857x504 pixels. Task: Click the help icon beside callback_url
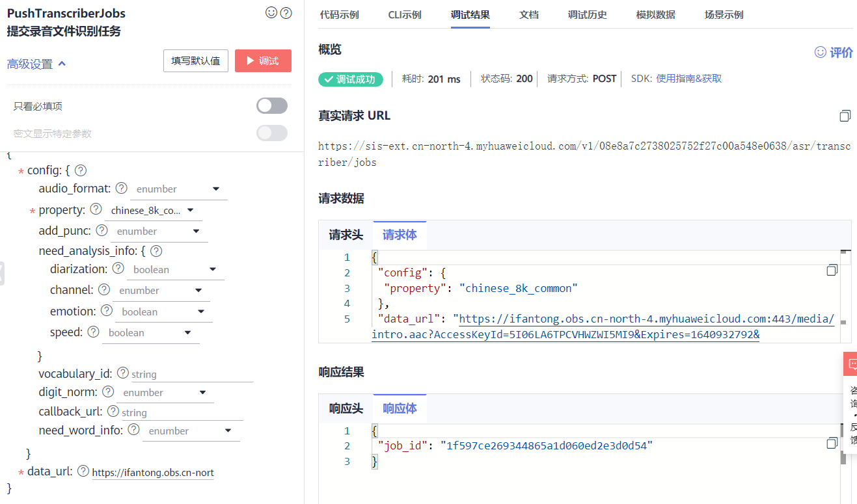(113, 411)
